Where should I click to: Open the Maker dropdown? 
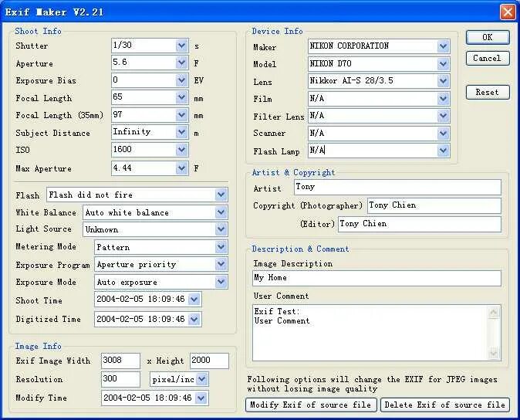pyautogui.click(x=443, y=46)
